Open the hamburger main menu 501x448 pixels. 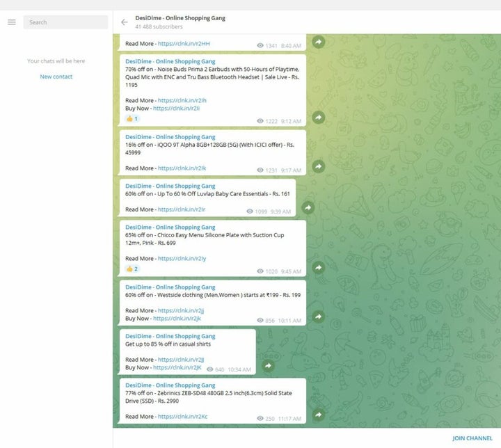click(11, 22)
